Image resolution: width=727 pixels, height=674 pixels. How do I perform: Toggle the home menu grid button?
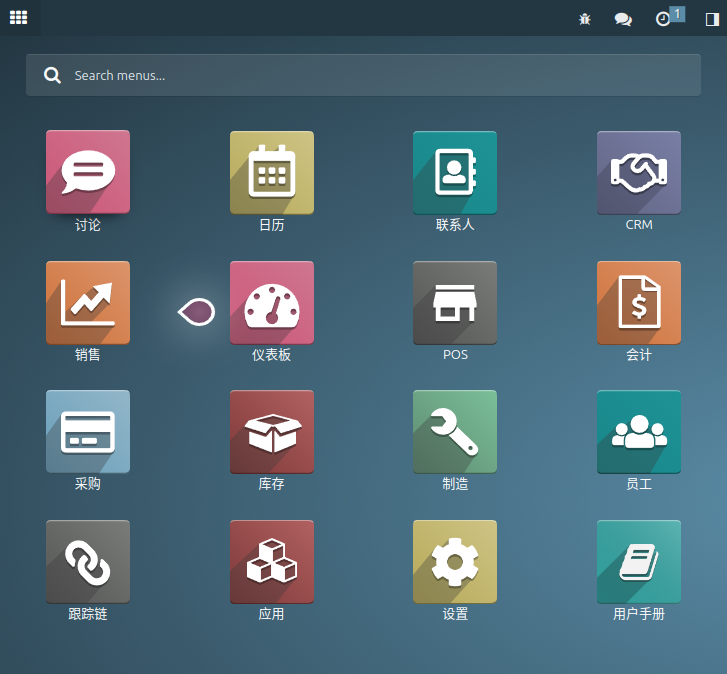click(19, 18)
